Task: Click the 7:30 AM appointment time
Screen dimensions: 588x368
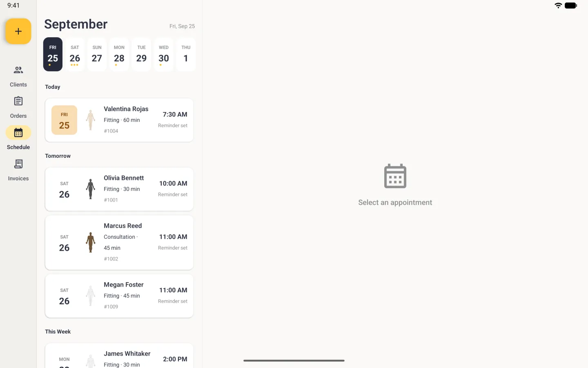Action: [x=175, y=114]
